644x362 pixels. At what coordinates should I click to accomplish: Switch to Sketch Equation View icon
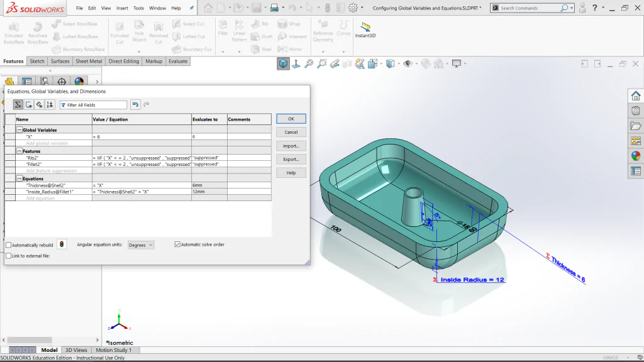click(29, 105)
